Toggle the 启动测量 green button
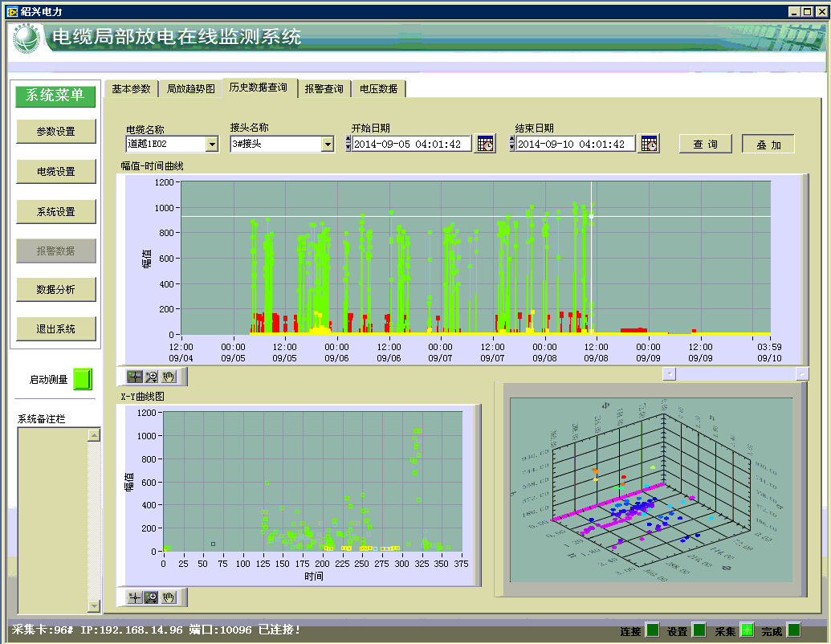Image resolution: width=831 pixels, height=644 pixels. pyautogui.click(x=83, y=379)
